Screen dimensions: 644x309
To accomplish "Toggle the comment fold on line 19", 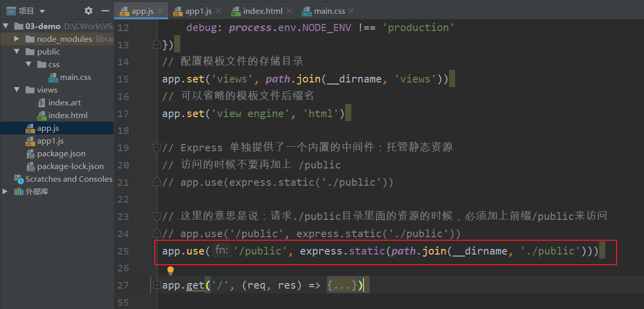I will pos(157,148).
